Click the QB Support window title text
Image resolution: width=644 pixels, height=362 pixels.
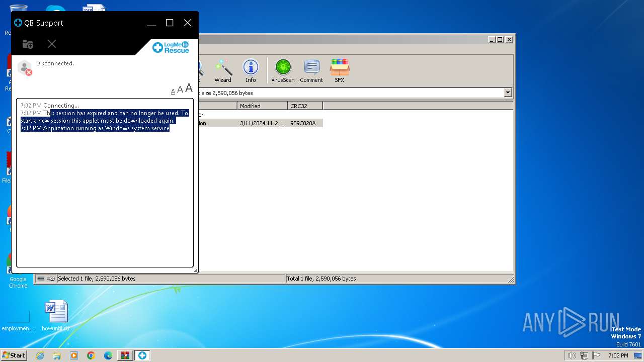point(44,23)
